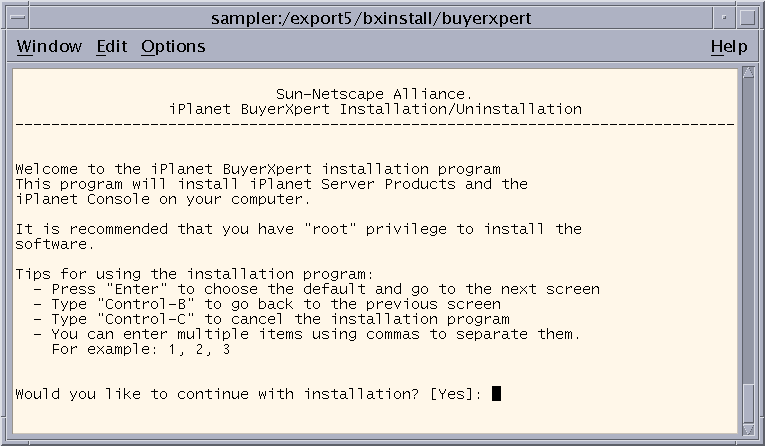Click the 'Sun-Netscape Alliance.' heading
Image resolution: width=765 pixels, height=446 pixels.
coord(374,94)
